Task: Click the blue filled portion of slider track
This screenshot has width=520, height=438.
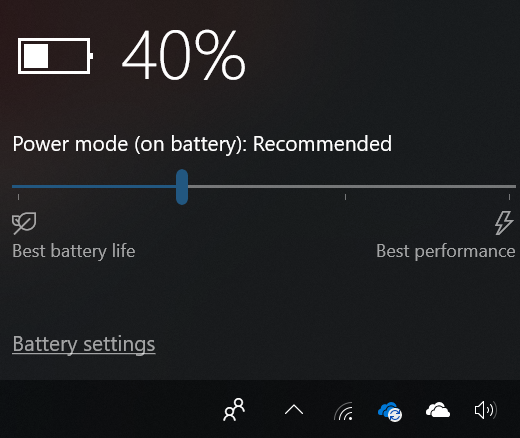Action: 94,186
